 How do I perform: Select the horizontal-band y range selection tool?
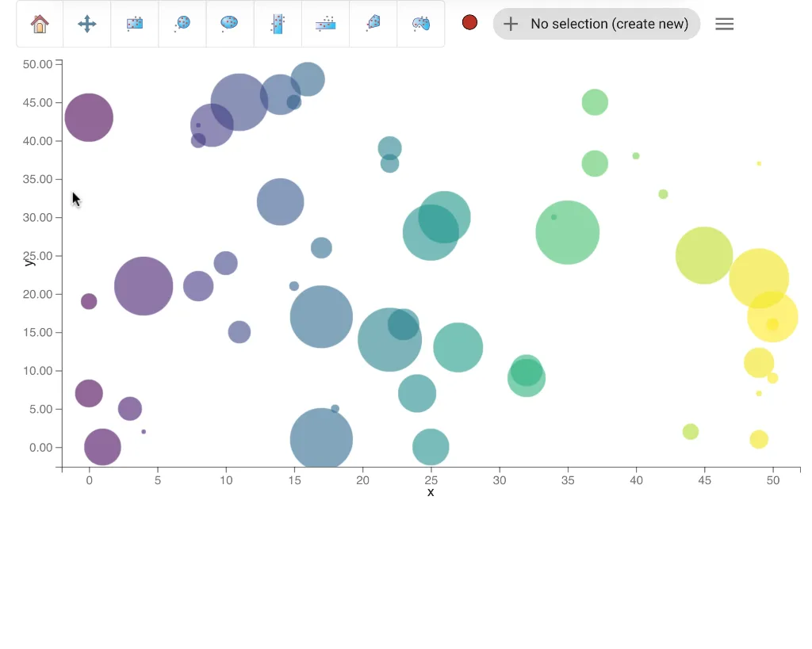(325, 24)
